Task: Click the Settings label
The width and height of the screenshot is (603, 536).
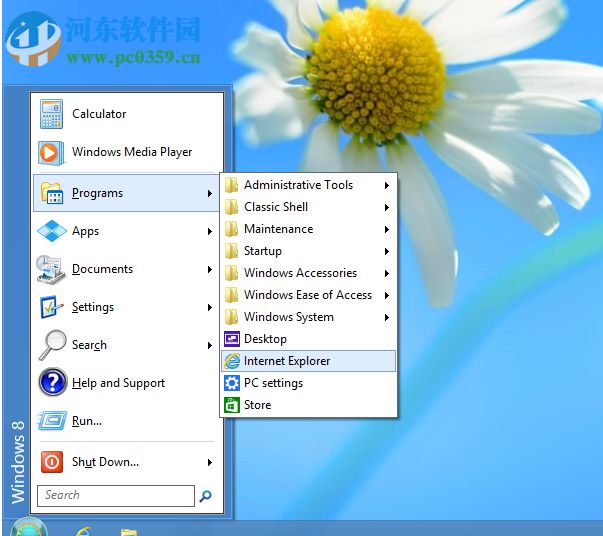Action: [x=93, y=307]
